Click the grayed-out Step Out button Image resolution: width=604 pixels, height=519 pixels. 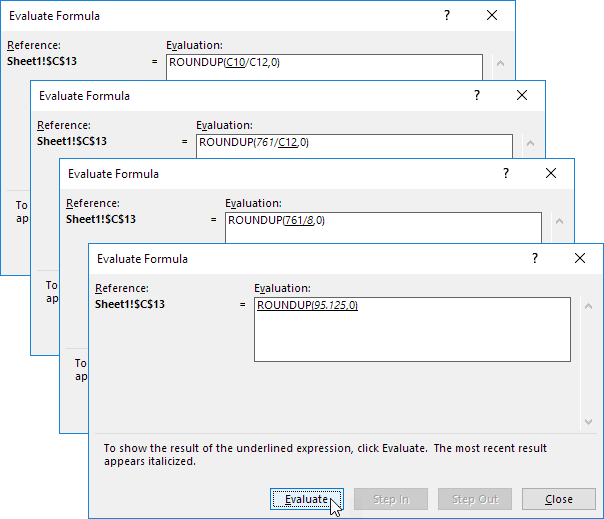[x=475, y=499]
